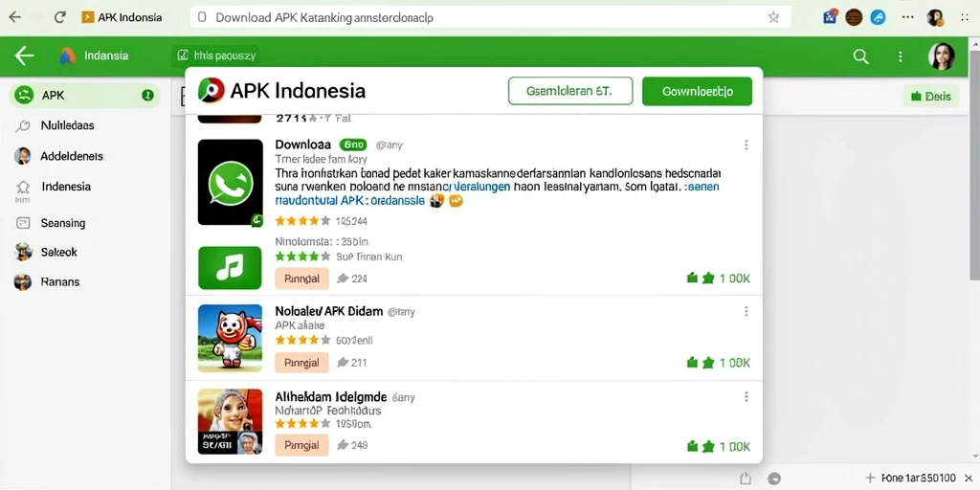980x490 pixels.
Task: Click the plus icon in bottom status bar
Action: click(x=869, y=479)
